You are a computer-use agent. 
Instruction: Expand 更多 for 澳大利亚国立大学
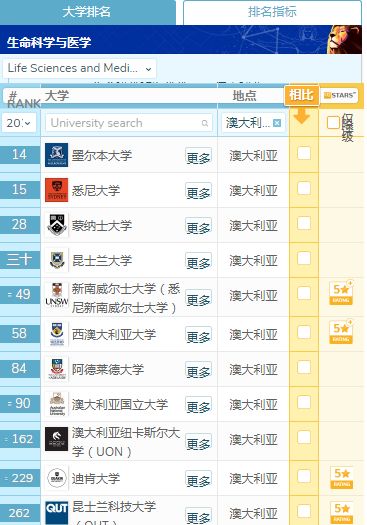(198, 406)
